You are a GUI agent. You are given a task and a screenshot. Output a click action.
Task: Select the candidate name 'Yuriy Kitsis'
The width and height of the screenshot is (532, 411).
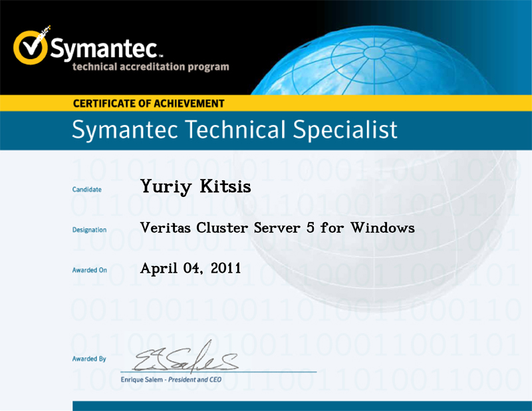(x=196, y=187)
